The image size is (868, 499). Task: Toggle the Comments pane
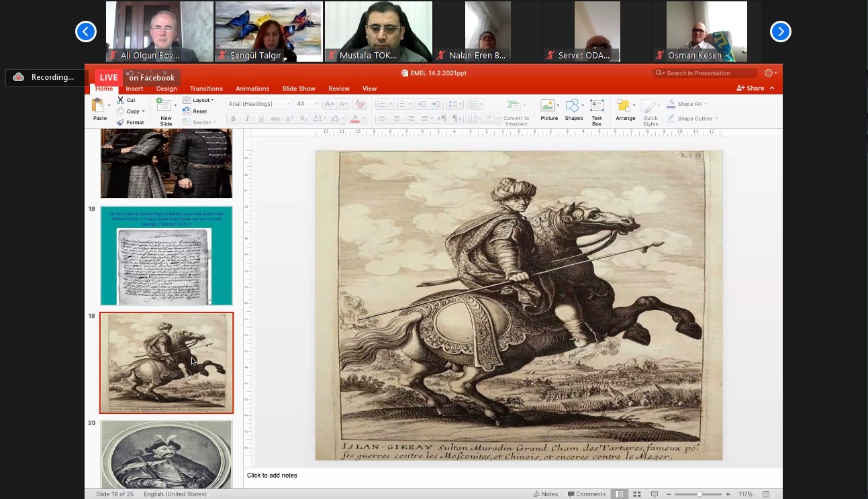[x=586, y=494]
